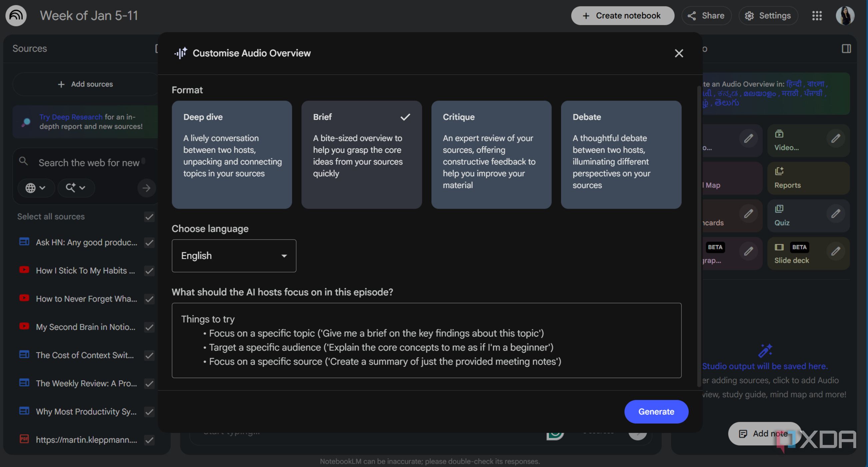Click the PDF icon for martin.kleppmann source

pyautogui.click(x=24, y=439)
